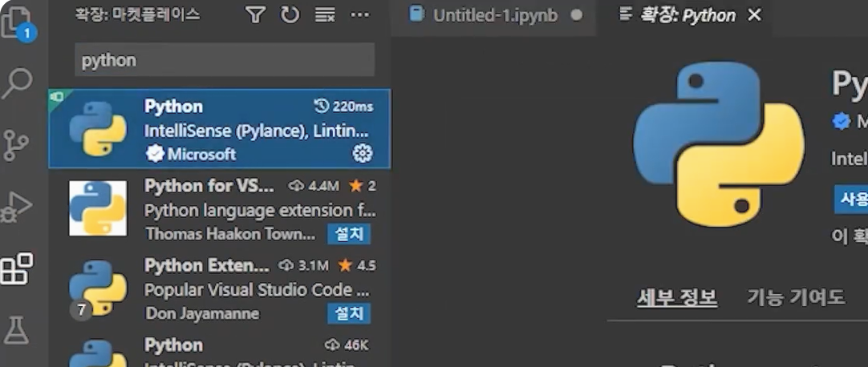This screenshot has height=367, width=868.
Task: Click the large Python logo in details
Action: pos(719,144)
